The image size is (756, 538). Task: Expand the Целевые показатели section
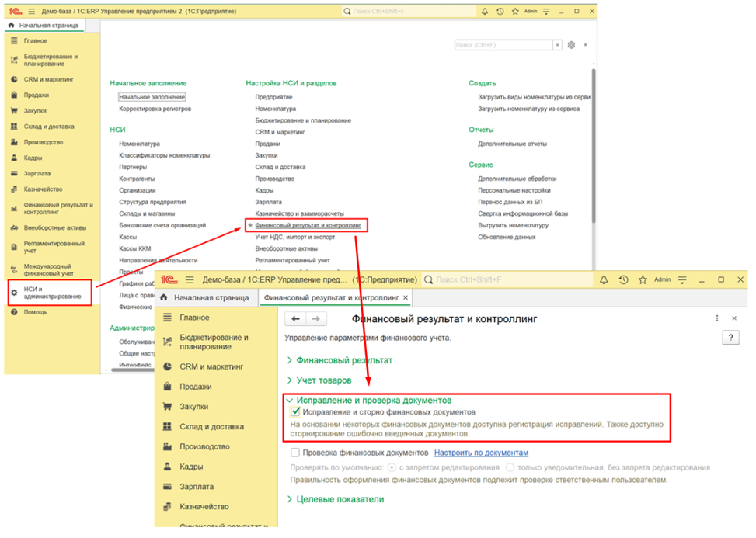tap(340, 499)
